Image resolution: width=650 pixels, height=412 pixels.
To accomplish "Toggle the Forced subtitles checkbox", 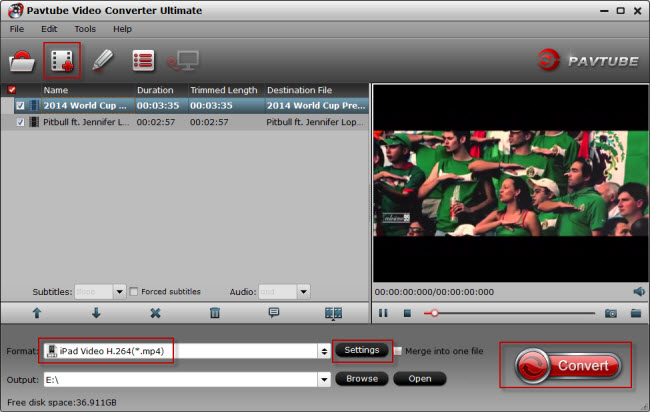I will 133,292.
